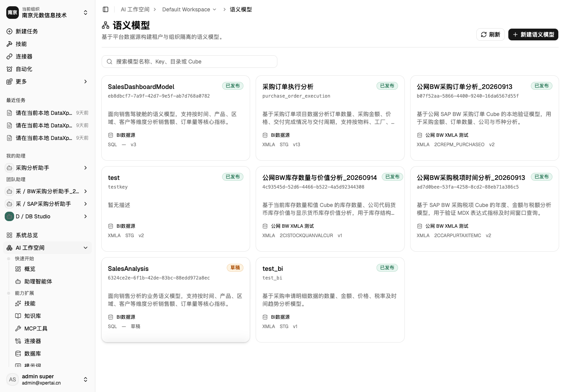The height and width of the screenshot is (392, 565).
Task: Click the 采购分析助手 robot icon
Action: (x=9, y=168)
